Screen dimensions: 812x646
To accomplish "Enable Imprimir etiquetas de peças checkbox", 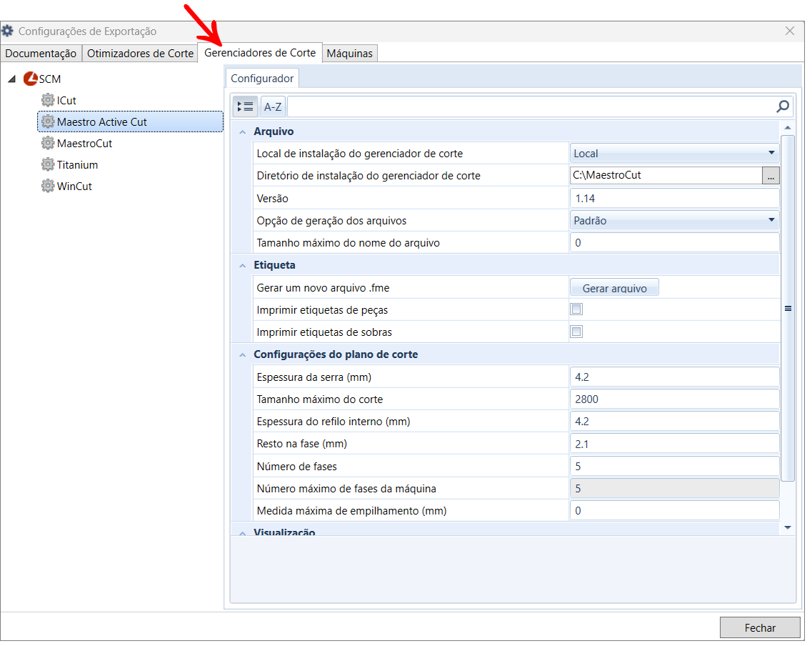I will [x=576, y=309].
